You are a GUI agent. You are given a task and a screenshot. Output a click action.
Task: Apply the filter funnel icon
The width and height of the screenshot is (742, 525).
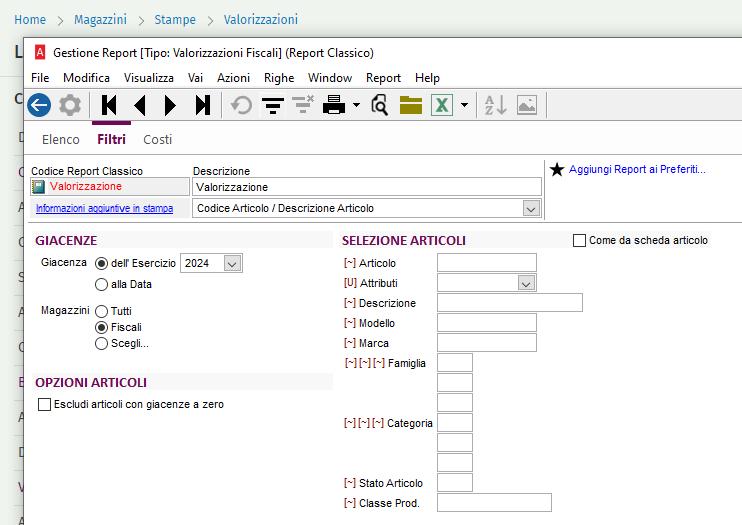273,105
